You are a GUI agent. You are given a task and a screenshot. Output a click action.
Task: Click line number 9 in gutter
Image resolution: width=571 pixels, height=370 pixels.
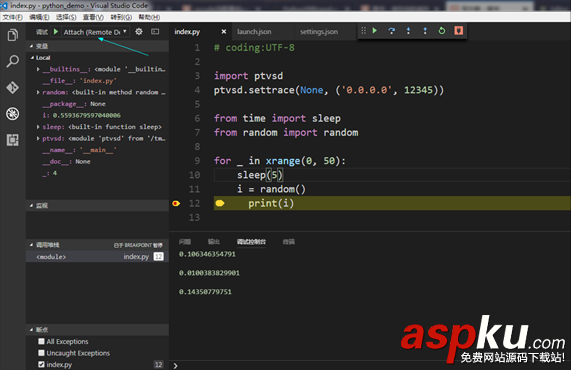point(197,161)
